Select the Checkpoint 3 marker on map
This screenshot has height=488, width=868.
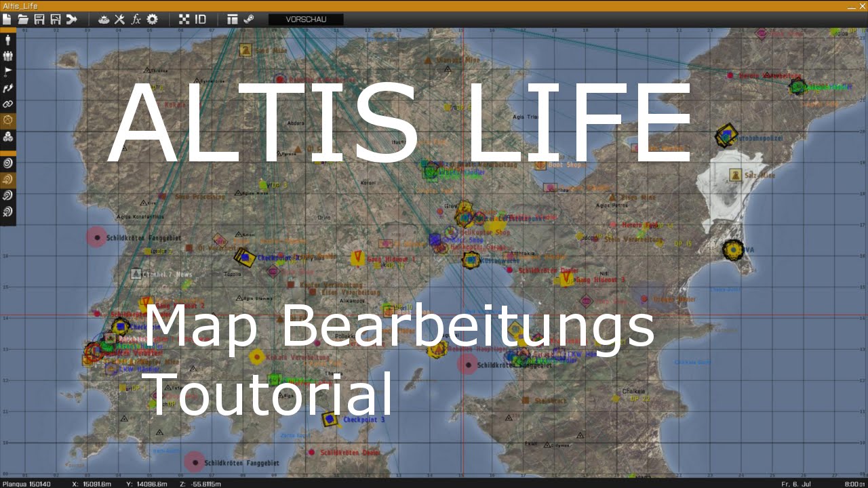point(330,420)
